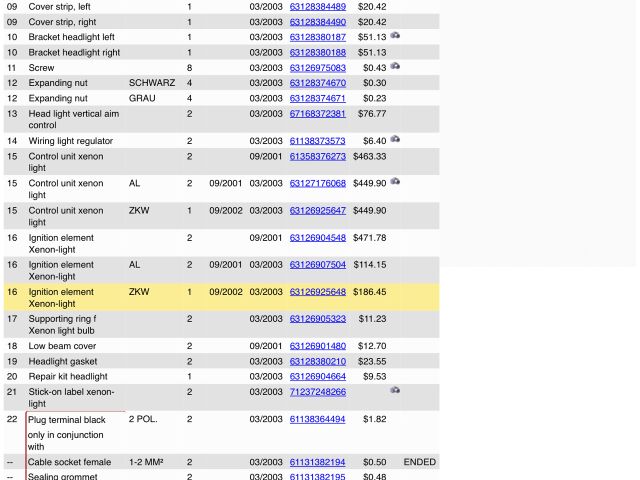The image size is (640, 480).
Task: Open low beam cover part 63126901480
Action: tap(317, 346)
